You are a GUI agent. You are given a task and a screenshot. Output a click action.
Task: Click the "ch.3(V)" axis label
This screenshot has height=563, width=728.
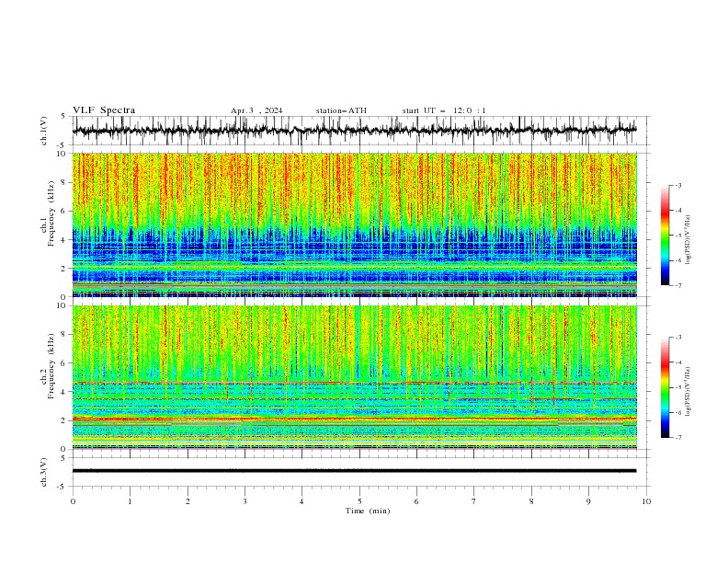click(44, 472)
